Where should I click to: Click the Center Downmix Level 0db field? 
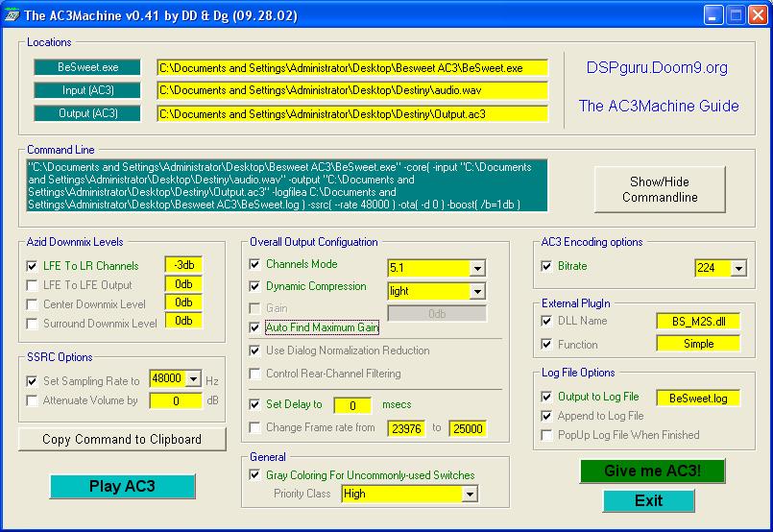point(183,302)
